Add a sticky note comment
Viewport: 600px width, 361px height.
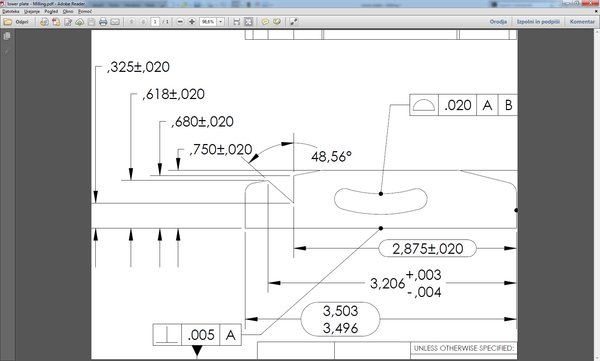(265, 22)
